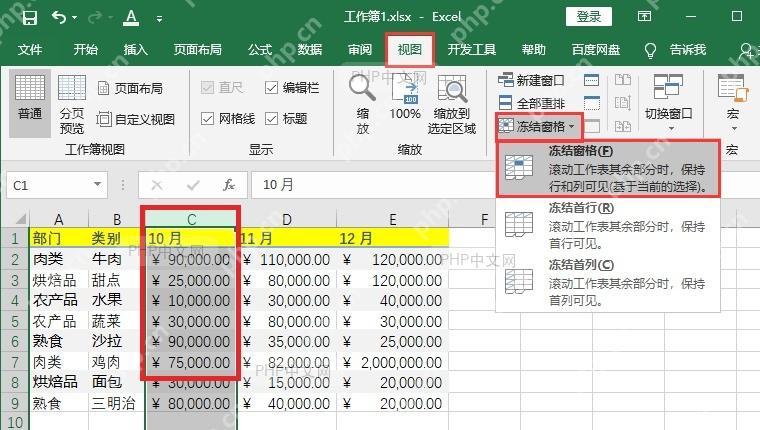Reset zoom to 100%
Viewport: 760px width, 430px height.
[x=405, y=98]
